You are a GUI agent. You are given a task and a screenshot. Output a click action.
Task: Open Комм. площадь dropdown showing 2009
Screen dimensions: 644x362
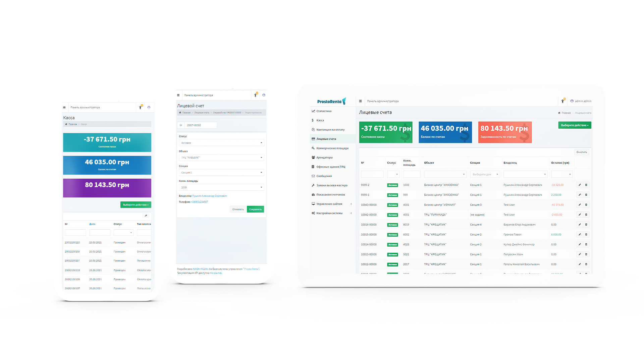tap(221, 187)
